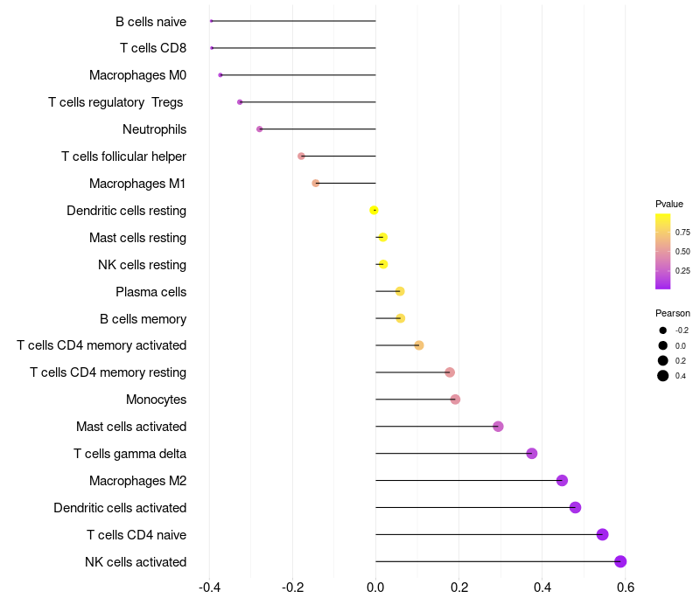Click the Pearson -0.2 legend circle
The width and height of the screenshot is (700, 612).
[x=662, y=330]
